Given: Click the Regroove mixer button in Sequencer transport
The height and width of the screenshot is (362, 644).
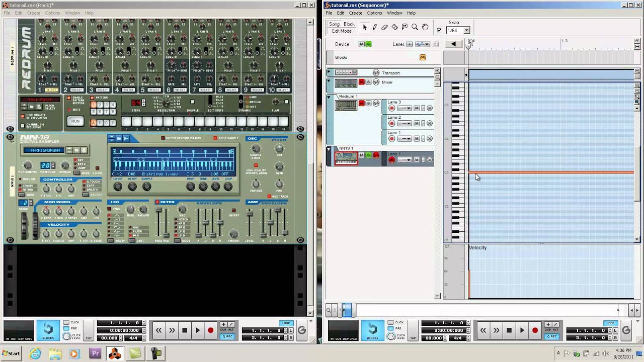Looking at the screenshot, I should [x=626, y=330].
